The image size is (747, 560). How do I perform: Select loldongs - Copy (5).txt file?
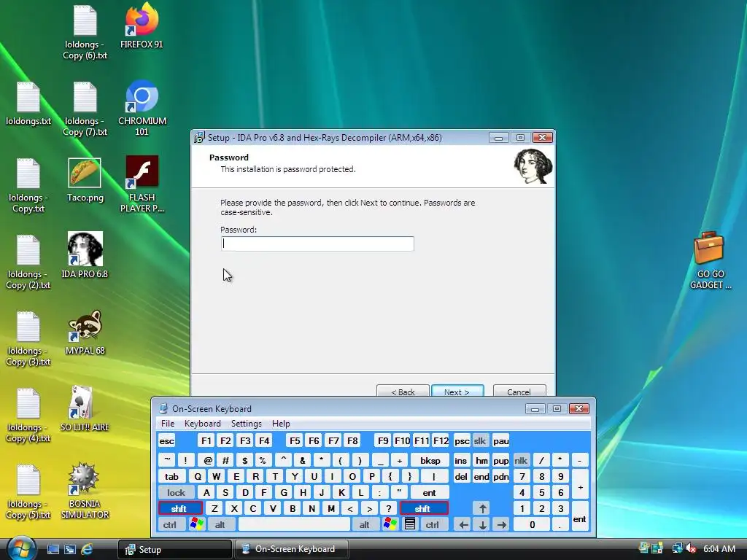coord(28,492)
